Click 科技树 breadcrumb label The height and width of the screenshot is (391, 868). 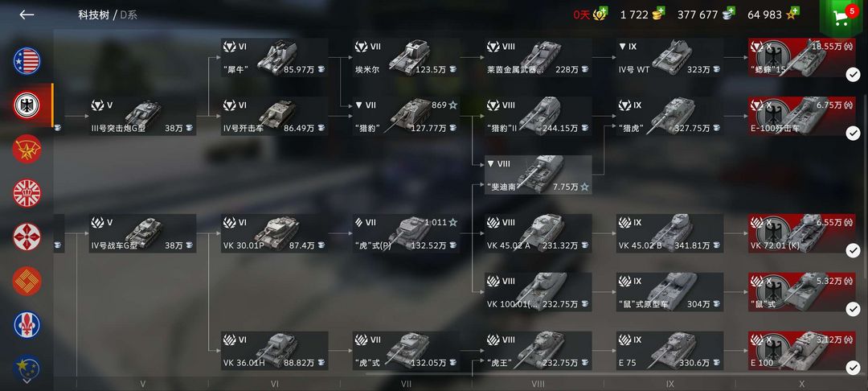93,15
